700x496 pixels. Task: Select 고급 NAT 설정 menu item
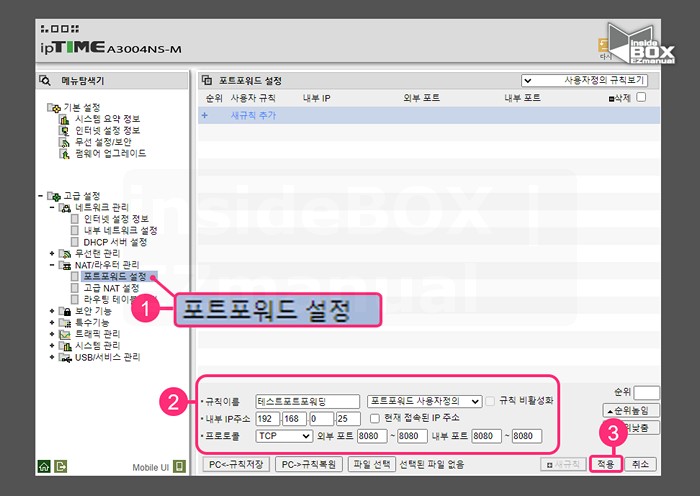[x=111, y=287]
